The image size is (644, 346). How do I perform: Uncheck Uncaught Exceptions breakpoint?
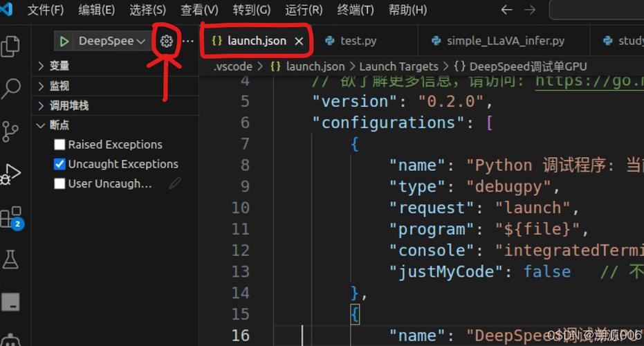point(59,164)
